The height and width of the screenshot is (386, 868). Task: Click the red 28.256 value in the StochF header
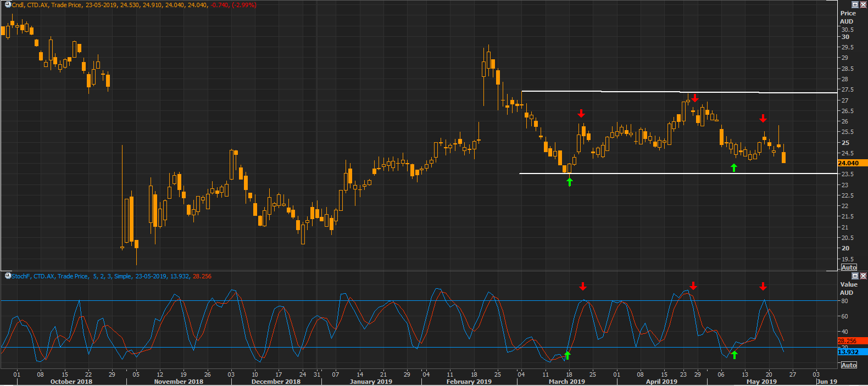coord(202,276)
